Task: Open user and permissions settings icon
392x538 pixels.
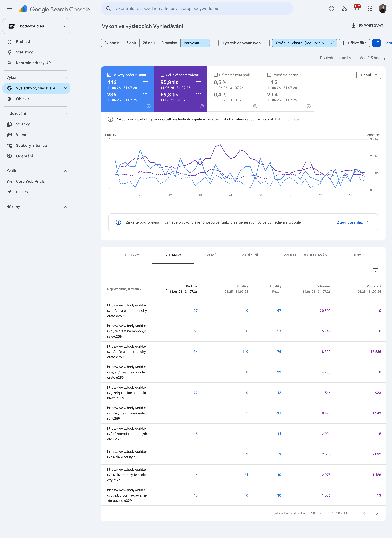Action: [344, 9]
